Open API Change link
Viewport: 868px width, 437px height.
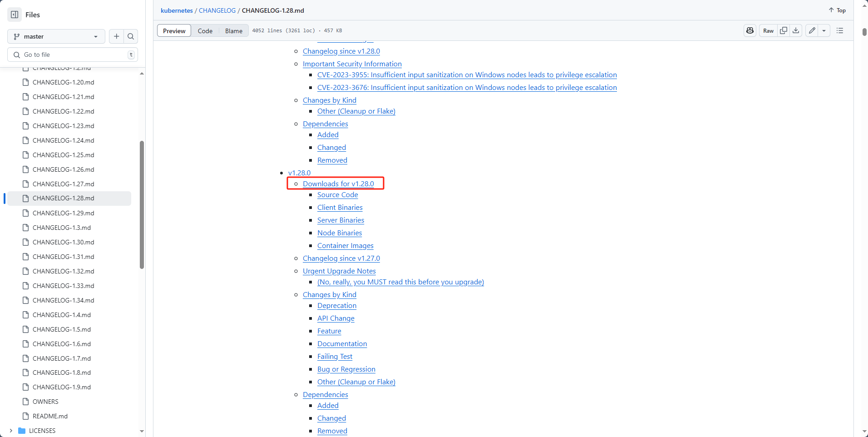(336, 318)
